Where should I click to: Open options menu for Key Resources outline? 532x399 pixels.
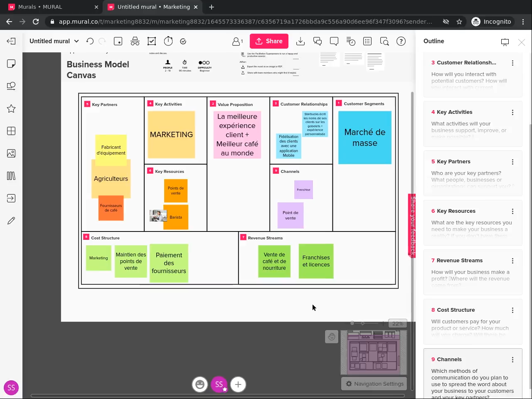click(x=512, y=211)
